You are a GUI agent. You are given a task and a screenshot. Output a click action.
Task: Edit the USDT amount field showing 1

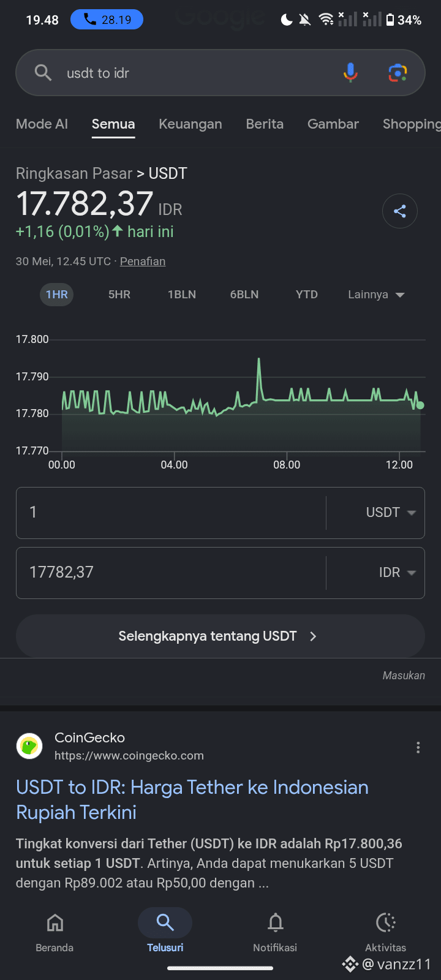(x=171, y=513)
